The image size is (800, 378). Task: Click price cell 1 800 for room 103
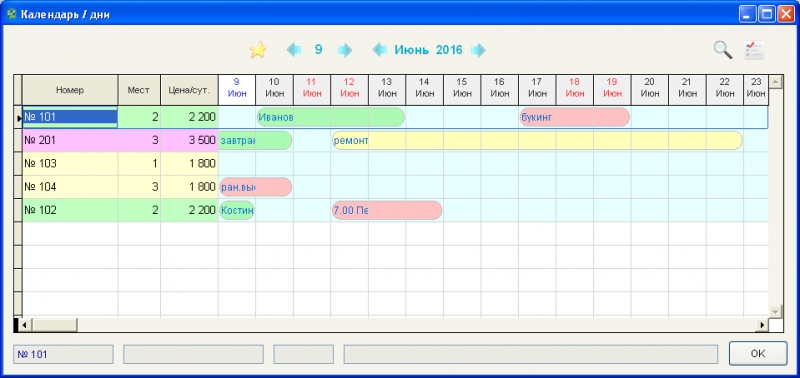pyautogui.click(x=189, y=164)
